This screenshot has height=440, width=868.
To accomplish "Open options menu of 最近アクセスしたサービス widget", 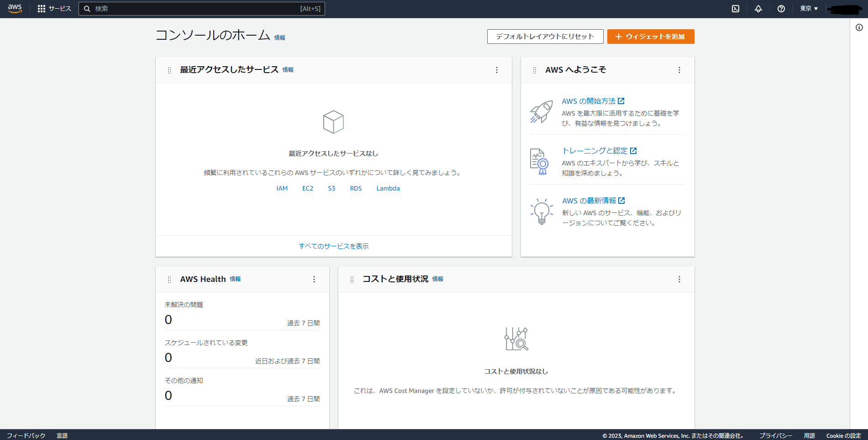I will 497,70.
